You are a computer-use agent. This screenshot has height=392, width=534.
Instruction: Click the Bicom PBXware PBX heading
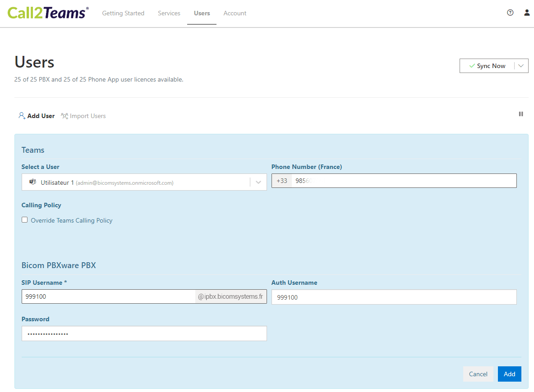pos(59,265)
